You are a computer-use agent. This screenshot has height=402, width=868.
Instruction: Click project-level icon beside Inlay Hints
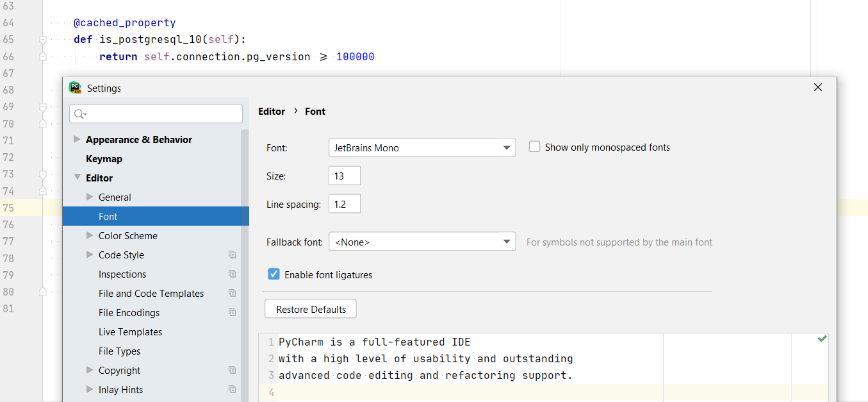[x=232, y=389]
